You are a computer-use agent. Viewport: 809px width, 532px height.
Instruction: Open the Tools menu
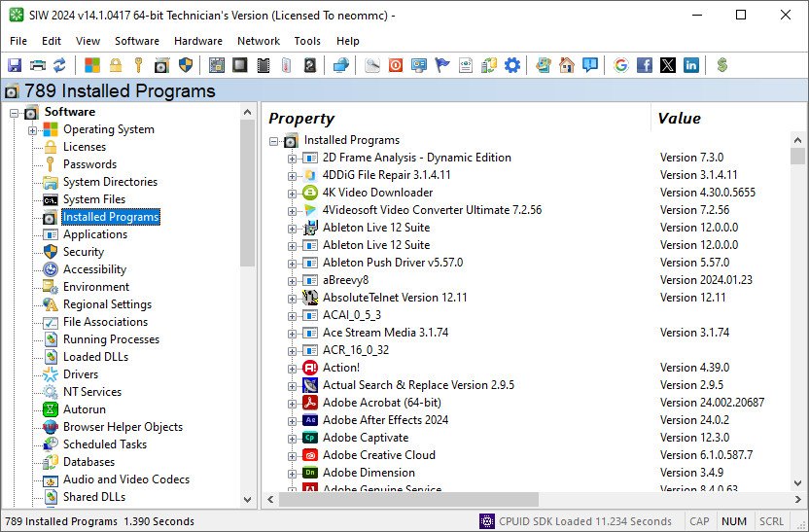pyautogui.click(x=307, y=41)
